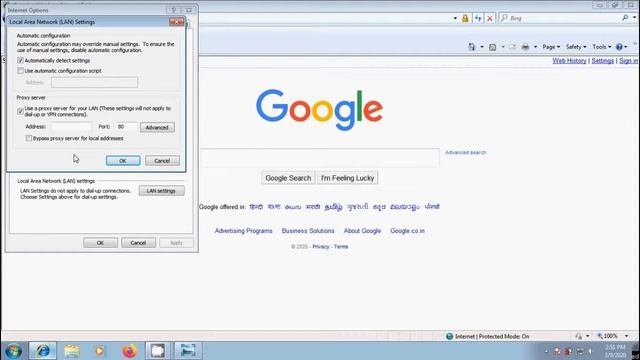Image resolution: width=640 pixels, height=360 pixels.
Task: Open the Terms link in Google footer
Action: point(341,247)
